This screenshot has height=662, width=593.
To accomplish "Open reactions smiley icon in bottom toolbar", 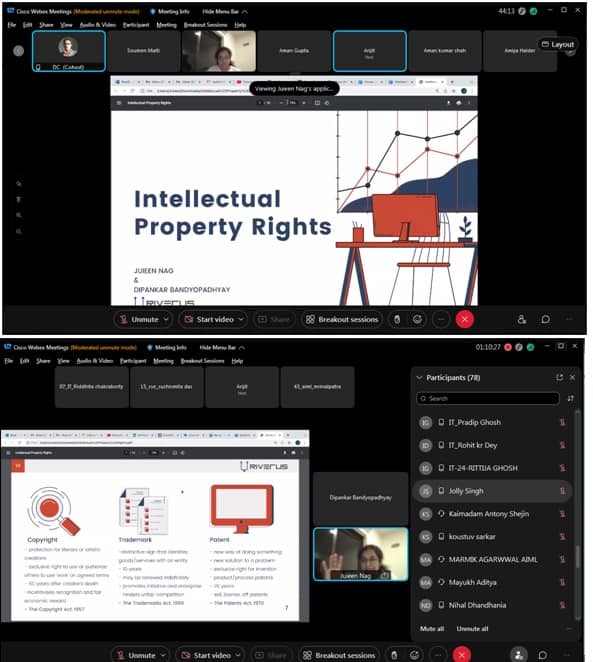I will (414, 655).
